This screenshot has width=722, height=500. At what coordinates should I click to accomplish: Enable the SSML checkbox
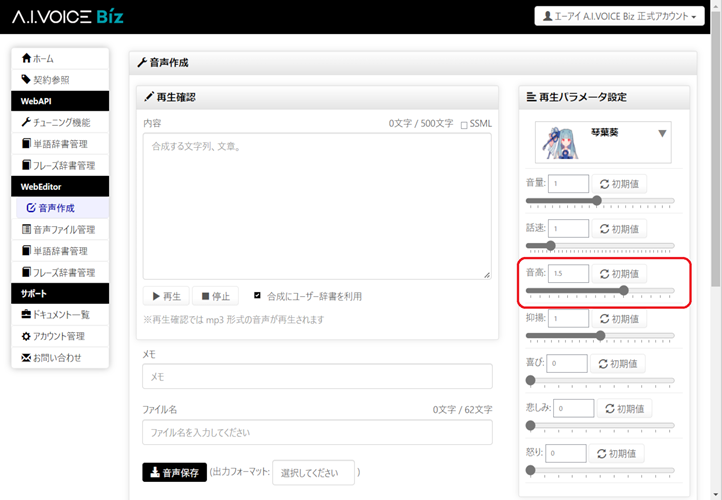tap(464, 125)
